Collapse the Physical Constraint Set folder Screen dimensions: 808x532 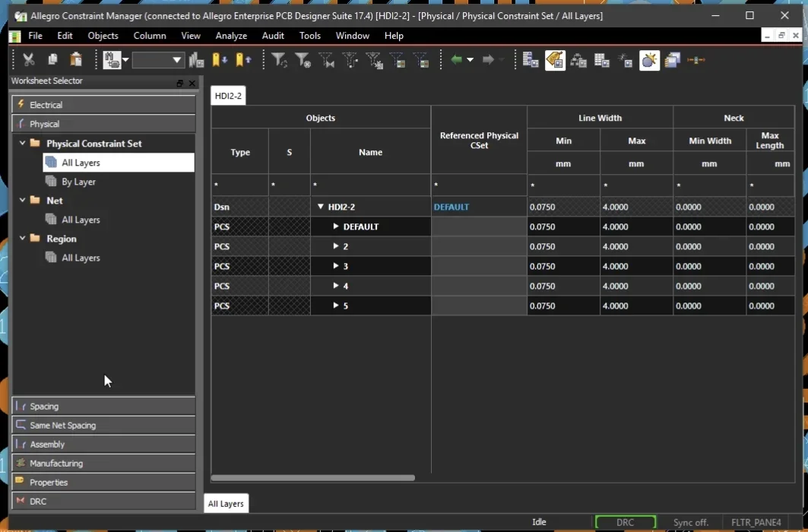[x=22, y=143]
